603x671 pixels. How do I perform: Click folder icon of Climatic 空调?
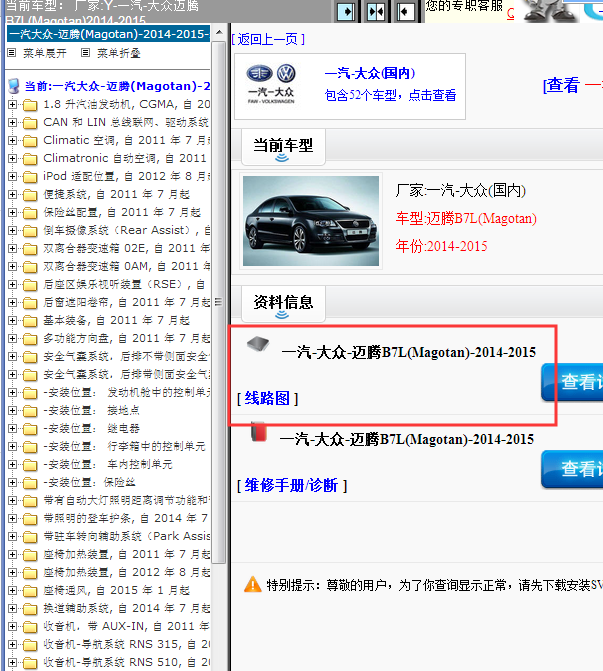click(30, 141)
